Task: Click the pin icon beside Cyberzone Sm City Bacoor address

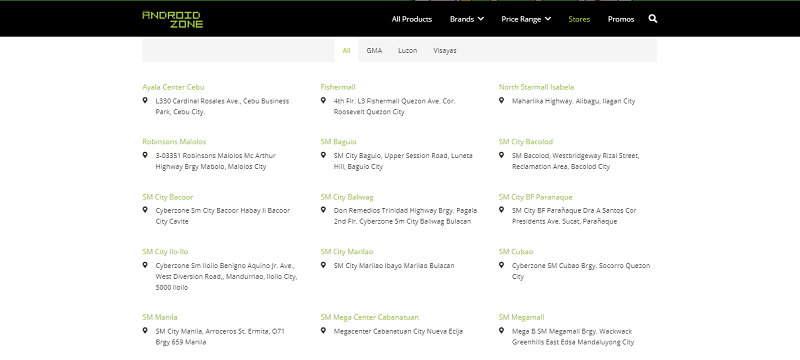Action: point(145,210)
